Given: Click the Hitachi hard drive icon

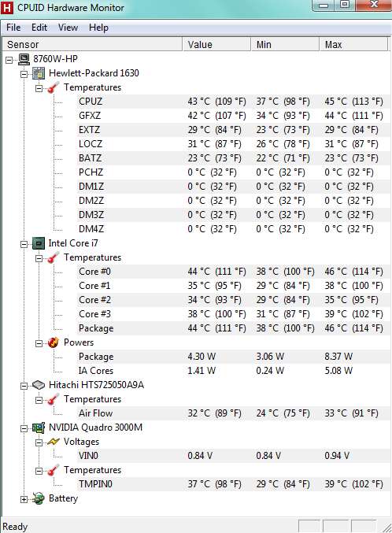Looking at the screenshot, I should (39, 385).
